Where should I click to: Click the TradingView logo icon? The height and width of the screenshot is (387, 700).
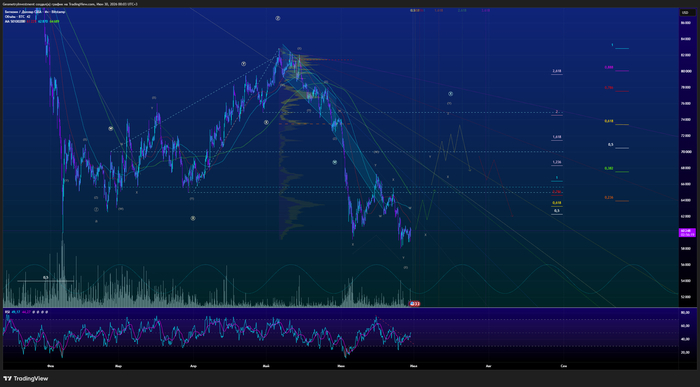[x=8, y=379]
